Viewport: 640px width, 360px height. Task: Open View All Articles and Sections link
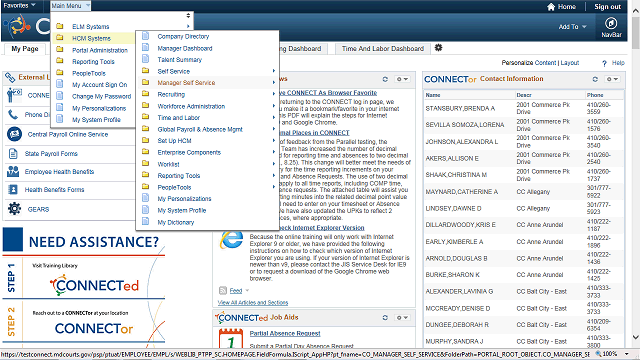pyautogui.click(x=253, y=302)
